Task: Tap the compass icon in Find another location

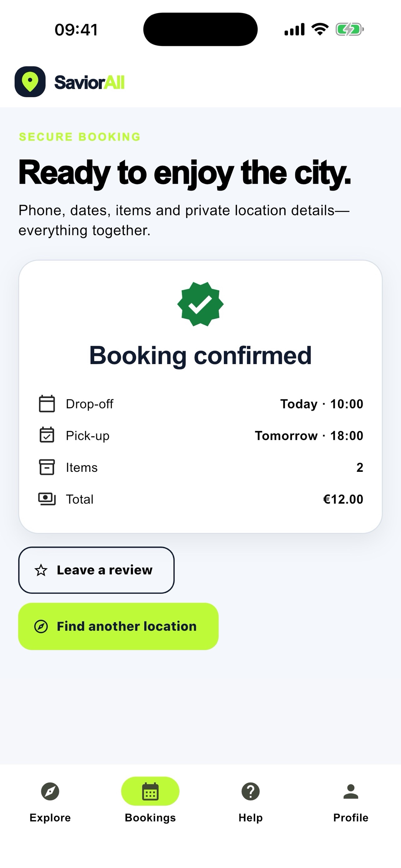Action: click(x=41, y=626)
